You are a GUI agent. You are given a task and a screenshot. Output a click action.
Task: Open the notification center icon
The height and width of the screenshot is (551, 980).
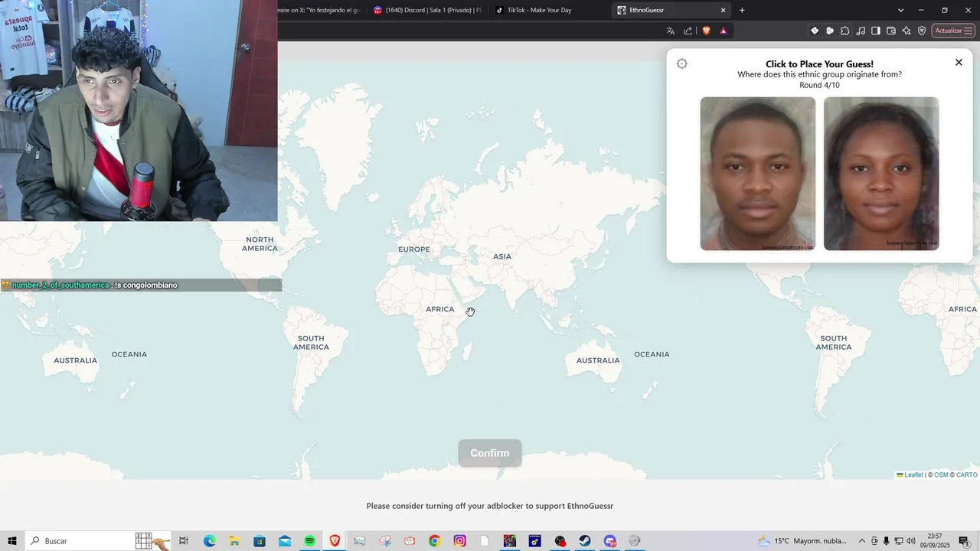coord(964,541)
